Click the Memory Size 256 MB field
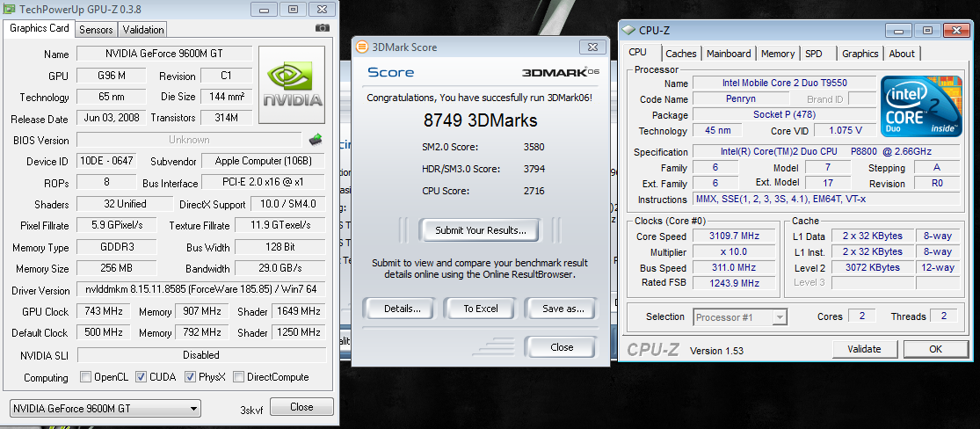980x429 pixels. click(116, 268)
